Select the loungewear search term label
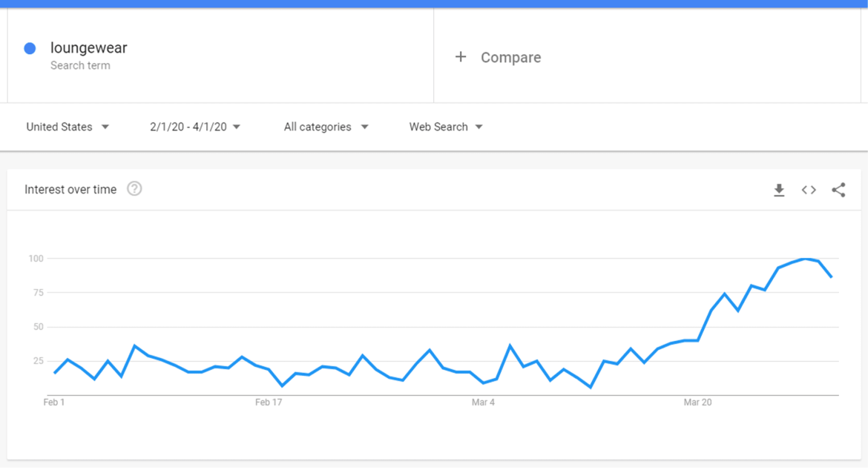Image resolution: width=868 pixels, height=470 pixels. pyautogui.click(x=88, y=47)
